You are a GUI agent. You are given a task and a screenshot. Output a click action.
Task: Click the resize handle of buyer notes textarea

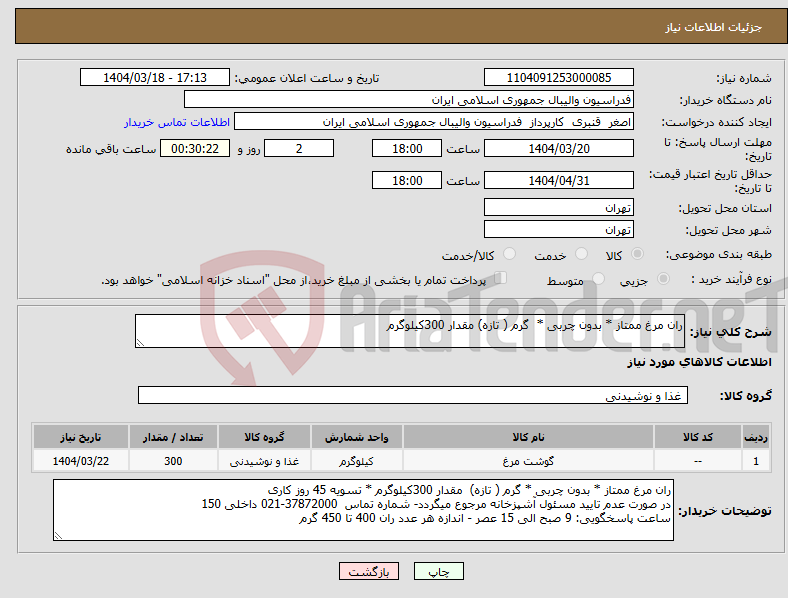click(58, 536)
